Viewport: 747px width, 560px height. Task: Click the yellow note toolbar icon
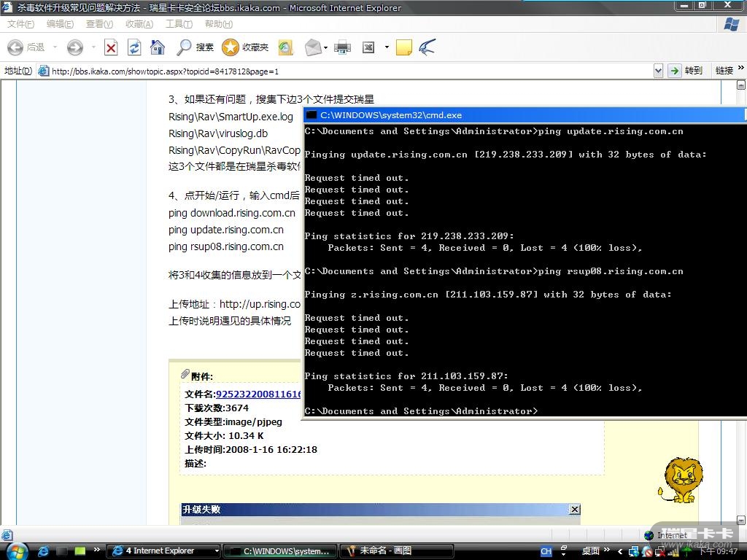403,47
